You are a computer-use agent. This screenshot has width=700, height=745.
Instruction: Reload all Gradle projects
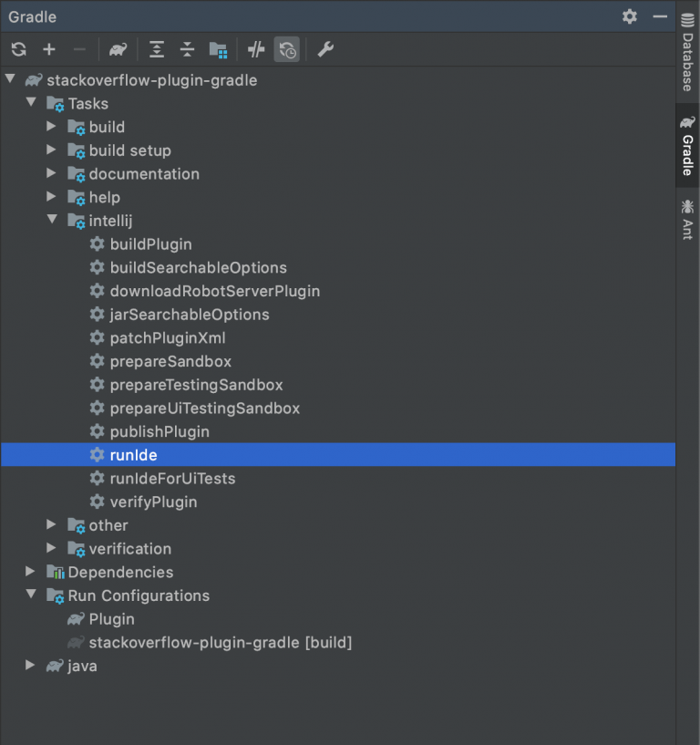coord(19,49)
